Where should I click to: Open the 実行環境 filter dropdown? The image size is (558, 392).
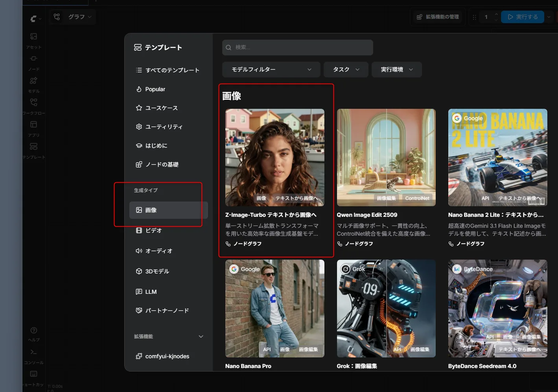[397, 70]
